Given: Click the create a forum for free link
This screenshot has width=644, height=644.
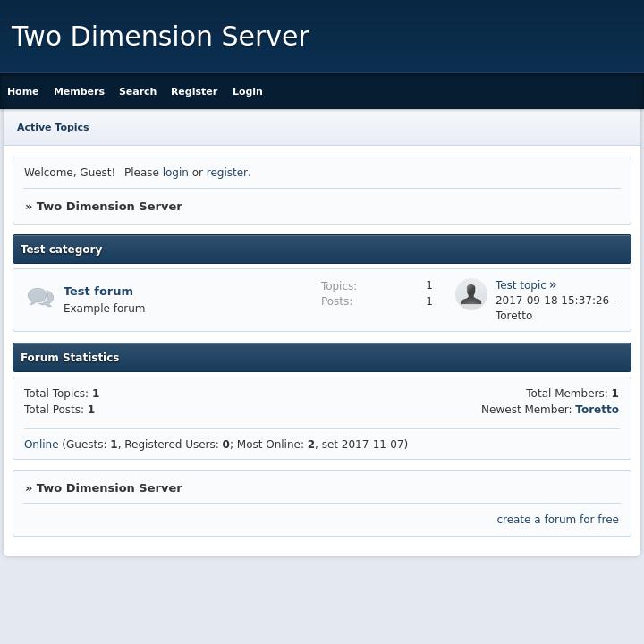Looking at the screenshot, I should (557, 520).
